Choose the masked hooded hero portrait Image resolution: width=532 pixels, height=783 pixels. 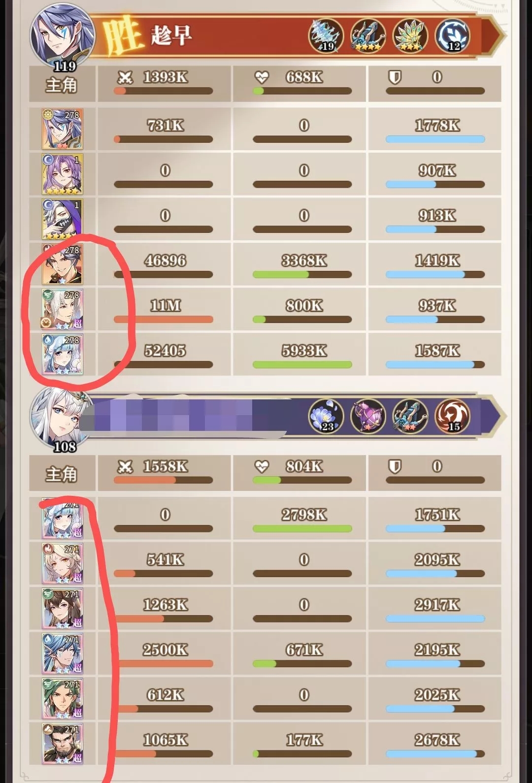(63, 219)
